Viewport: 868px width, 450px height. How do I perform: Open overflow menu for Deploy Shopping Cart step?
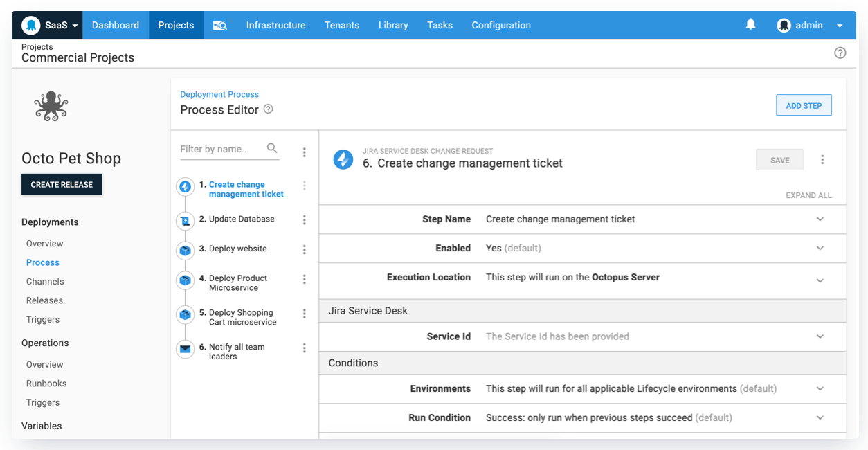[x=304, y=314]
